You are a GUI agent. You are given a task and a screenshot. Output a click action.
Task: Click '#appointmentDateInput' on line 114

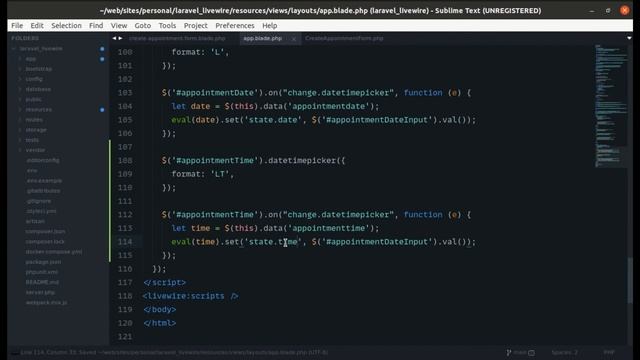[x=378, y=242]
